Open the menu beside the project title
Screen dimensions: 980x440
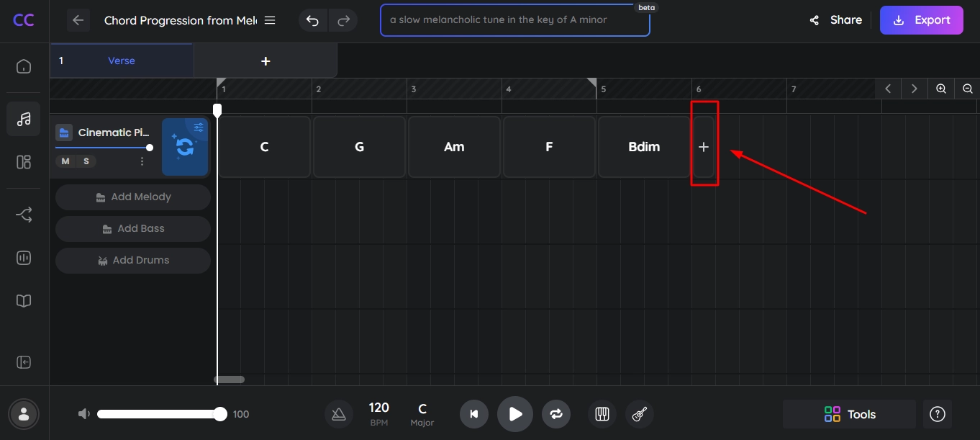269,20
